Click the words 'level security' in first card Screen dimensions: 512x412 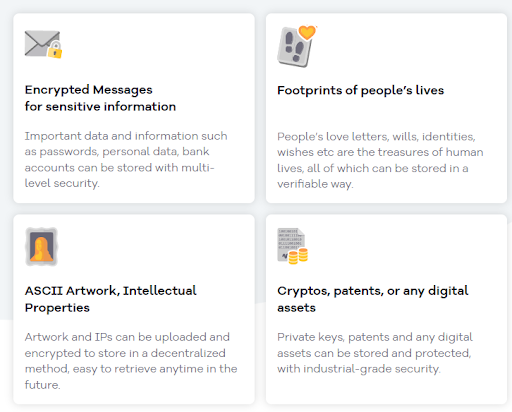[x=62, y=183]
